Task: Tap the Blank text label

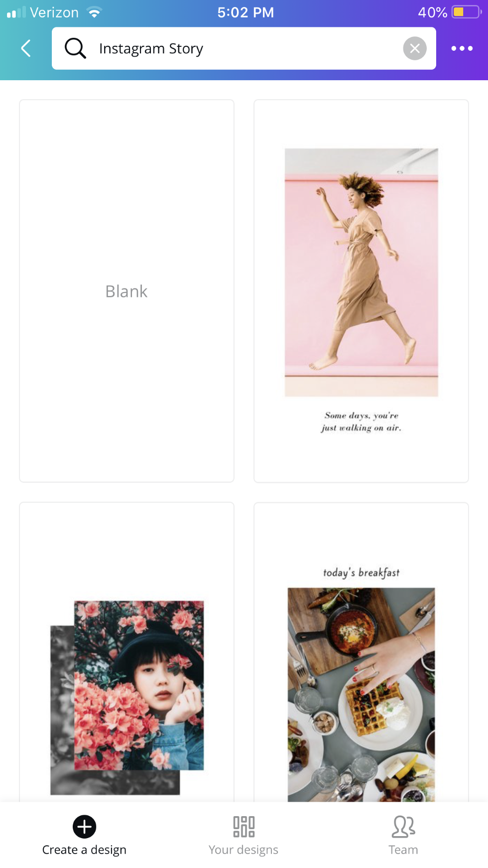Action: (126, 291)
